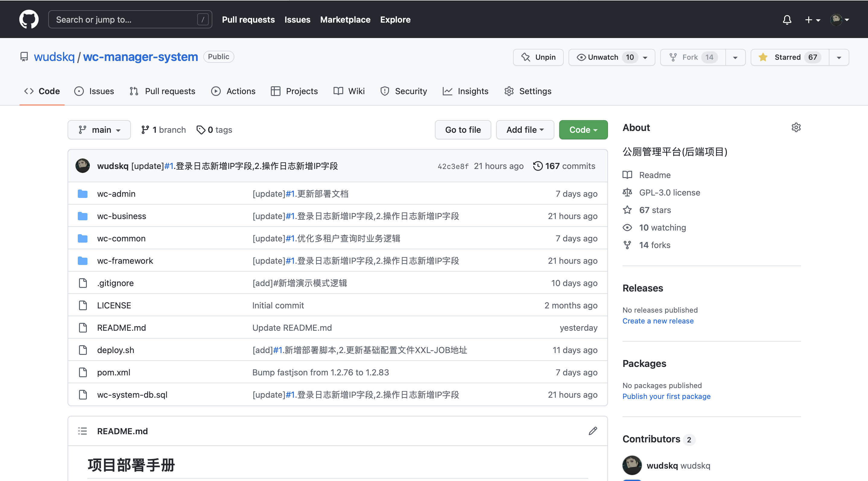Switch to the repository Pull requests tab
This screenshot has width=868, height=481.
click(162, 91)
